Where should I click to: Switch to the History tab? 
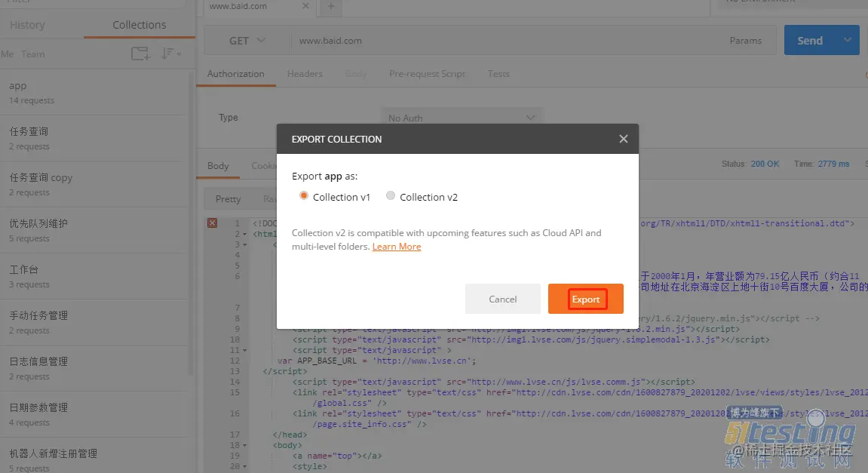[x=27, y=25]
